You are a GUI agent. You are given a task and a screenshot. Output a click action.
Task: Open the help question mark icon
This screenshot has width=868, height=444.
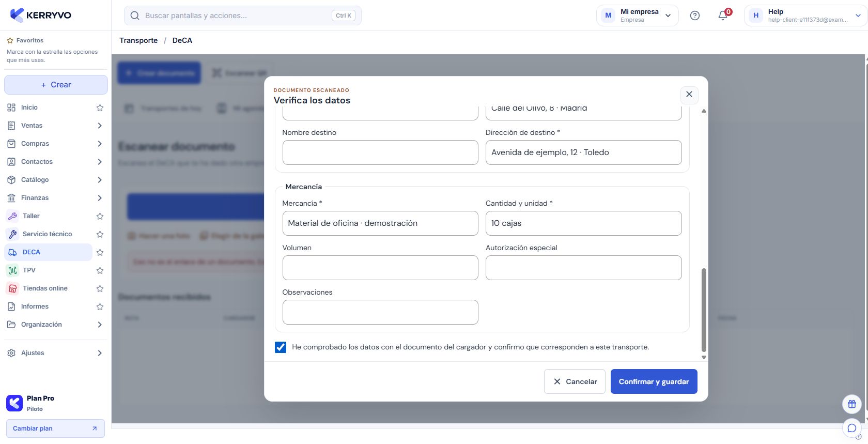tap(695, 16)
